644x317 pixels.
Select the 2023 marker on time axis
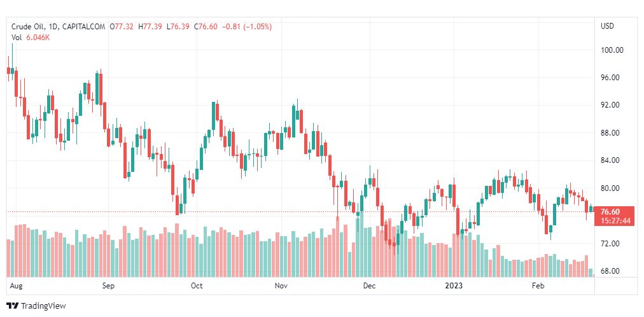[455, 286]
